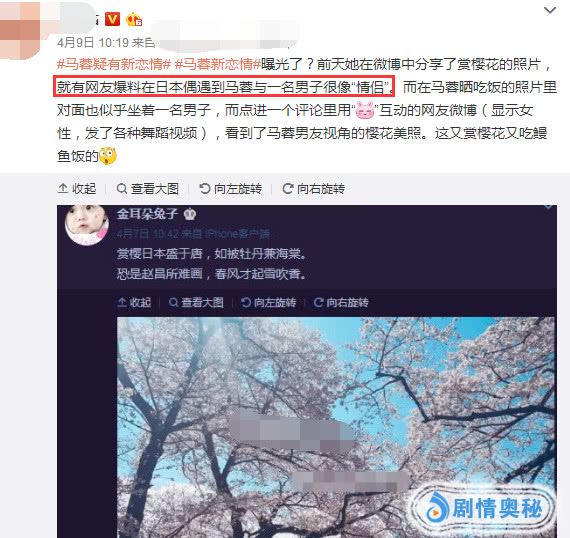The image size is (570, 538).
Task: Click the 金耳朵兔子 username
Action: coord(147,214)
